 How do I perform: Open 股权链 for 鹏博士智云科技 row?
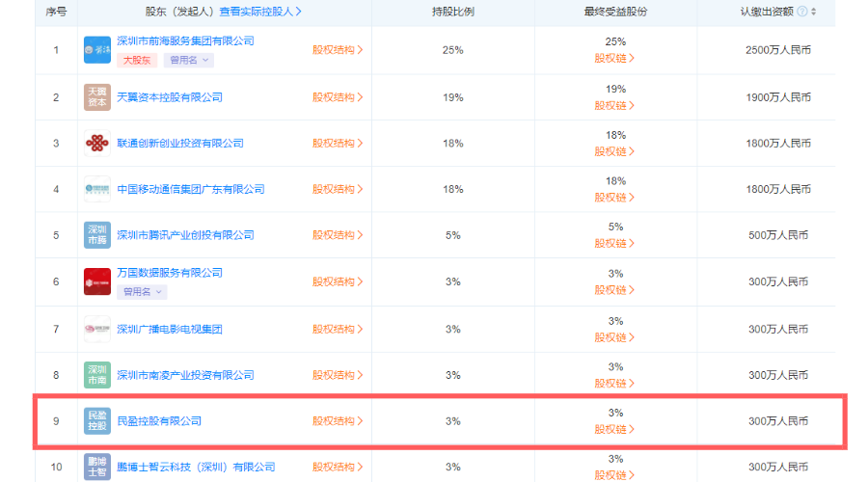pyautogui.click(x=614, y=475)
